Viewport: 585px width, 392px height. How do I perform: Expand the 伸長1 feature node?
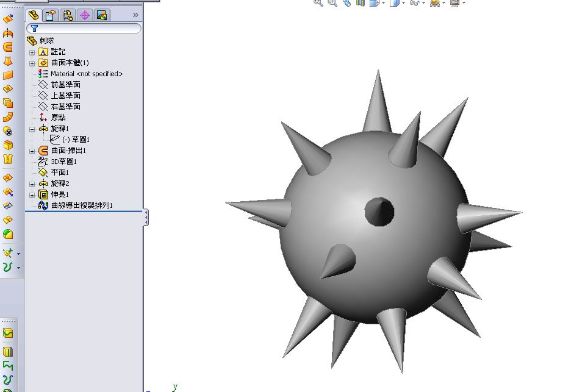click(x=32, y=195)
